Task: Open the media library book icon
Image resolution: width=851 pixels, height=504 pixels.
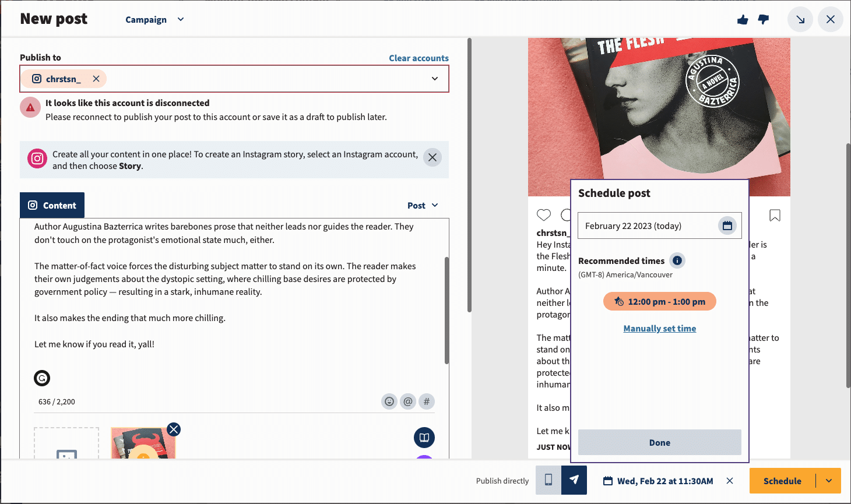Action: (424, 438)
